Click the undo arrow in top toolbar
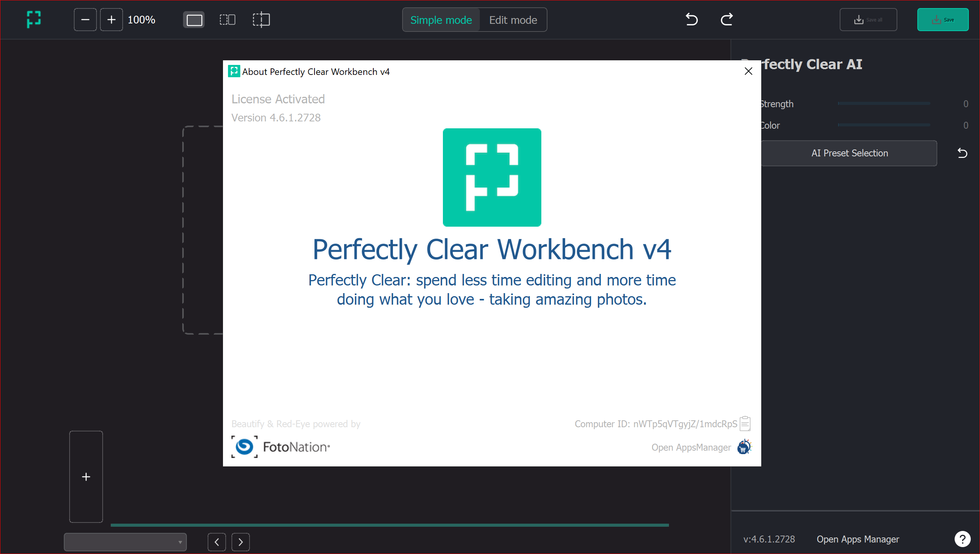 [x=692, y=19]
